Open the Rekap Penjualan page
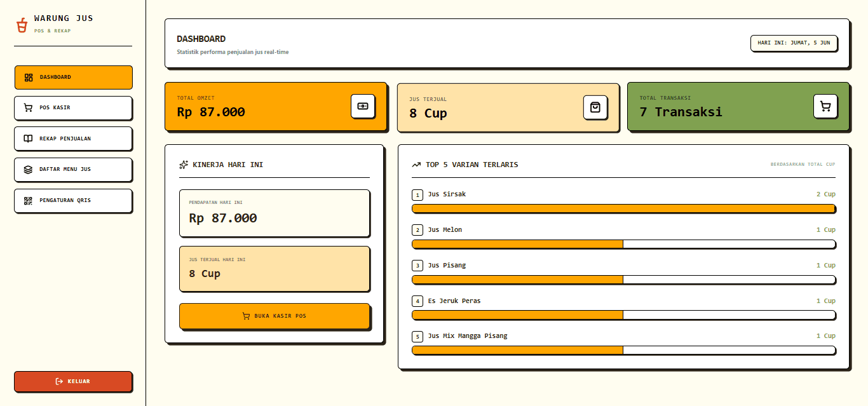Image resolution: width=868 pixels, height=406 pixels. click(x=73, y=139)
